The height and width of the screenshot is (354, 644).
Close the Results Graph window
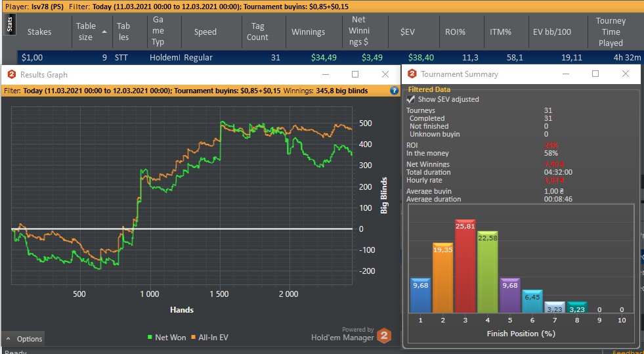tap(385, 74)
